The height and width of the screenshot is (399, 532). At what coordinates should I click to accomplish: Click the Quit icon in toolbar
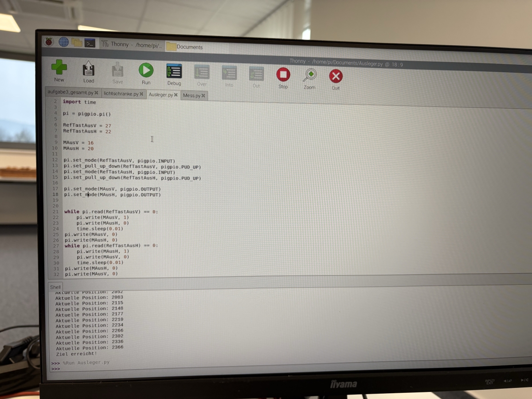point(336,76)
